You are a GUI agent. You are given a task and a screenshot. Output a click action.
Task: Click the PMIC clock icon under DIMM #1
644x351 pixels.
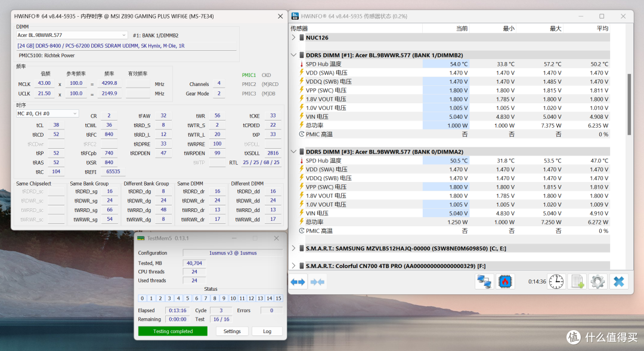pos(302,134)
